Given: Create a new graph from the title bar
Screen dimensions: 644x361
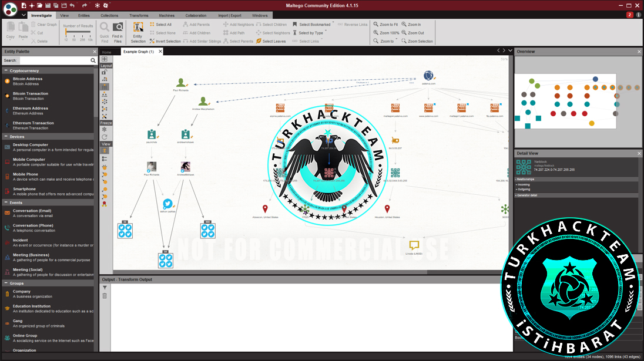Looking at the screenshot, I should 24,5.
